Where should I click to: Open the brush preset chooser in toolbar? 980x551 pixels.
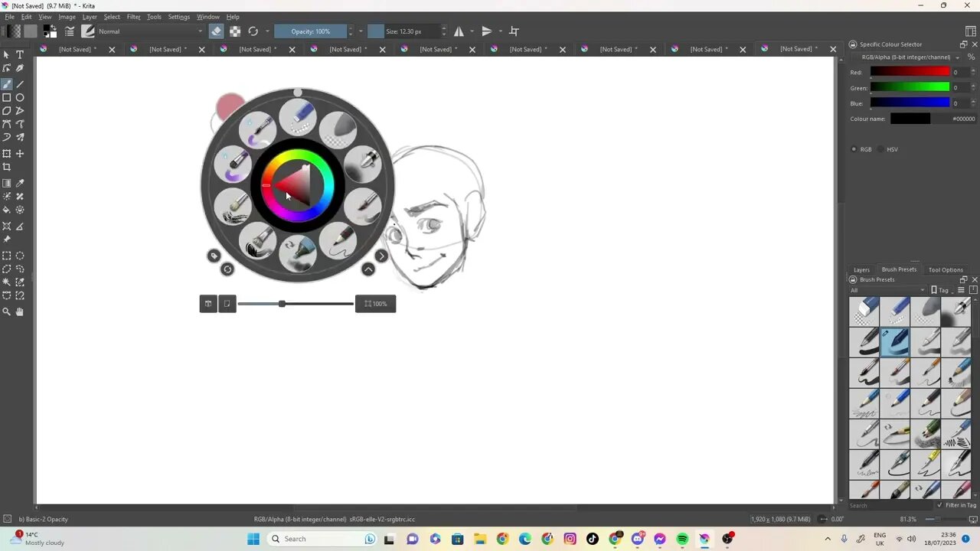tap(88, 31)
